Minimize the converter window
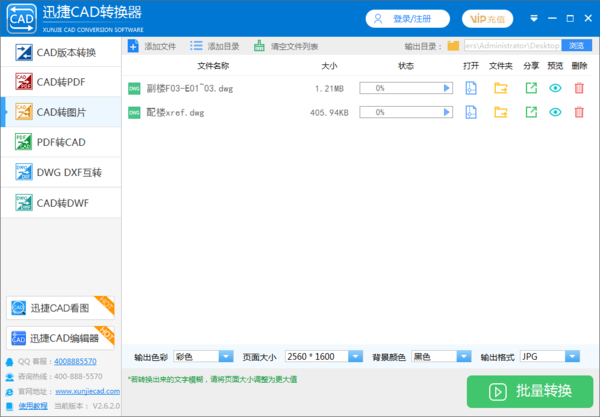600x417 pixels. point(552,18)
